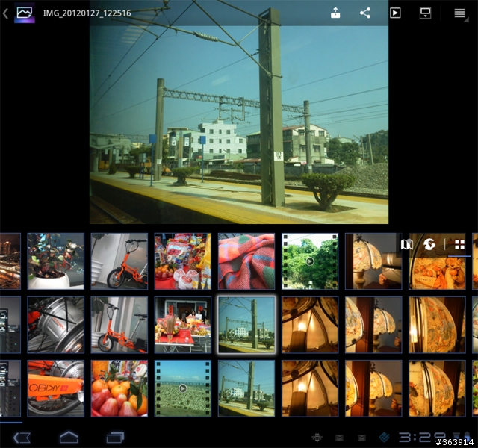Open the two stained-glass lamps thumbnail in the middle row

click(373, 325)
